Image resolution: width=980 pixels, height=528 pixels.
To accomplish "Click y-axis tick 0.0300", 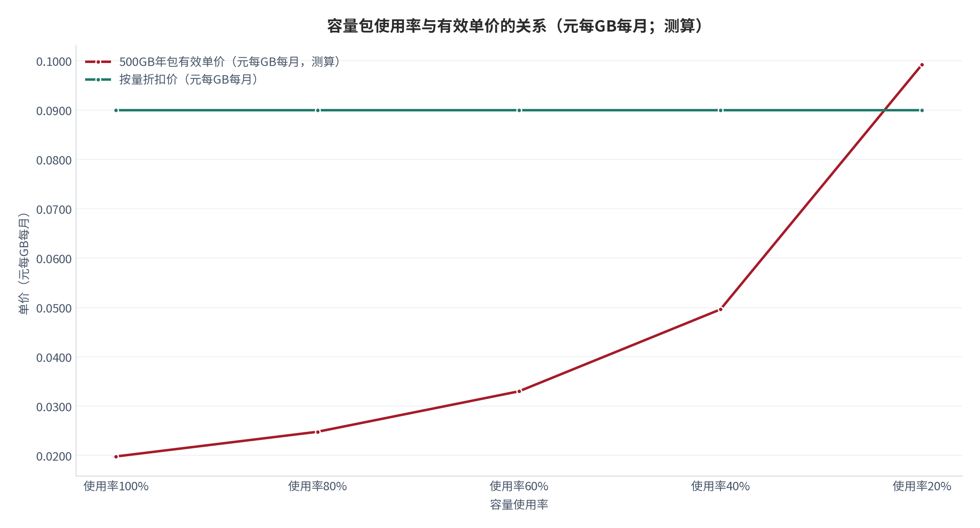I will tap(54, 407).
